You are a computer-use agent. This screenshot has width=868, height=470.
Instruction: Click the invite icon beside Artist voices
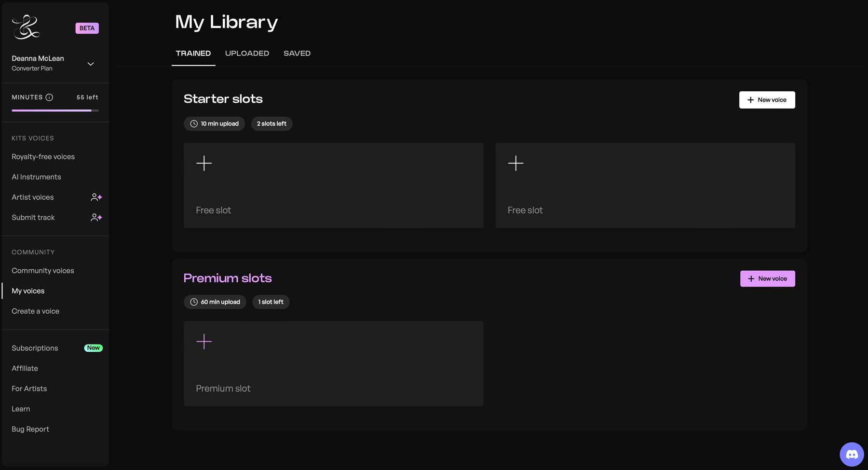coord(96,197)
